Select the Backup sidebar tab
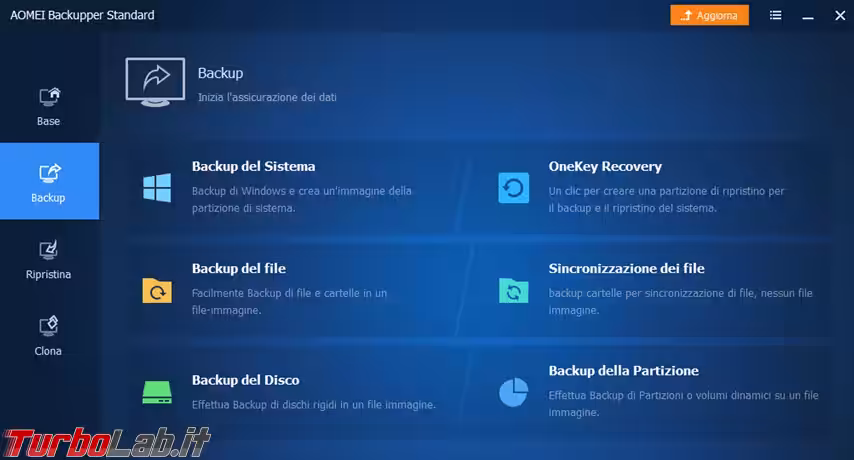Viewport: 854px width, 460px height. (49, 182)
